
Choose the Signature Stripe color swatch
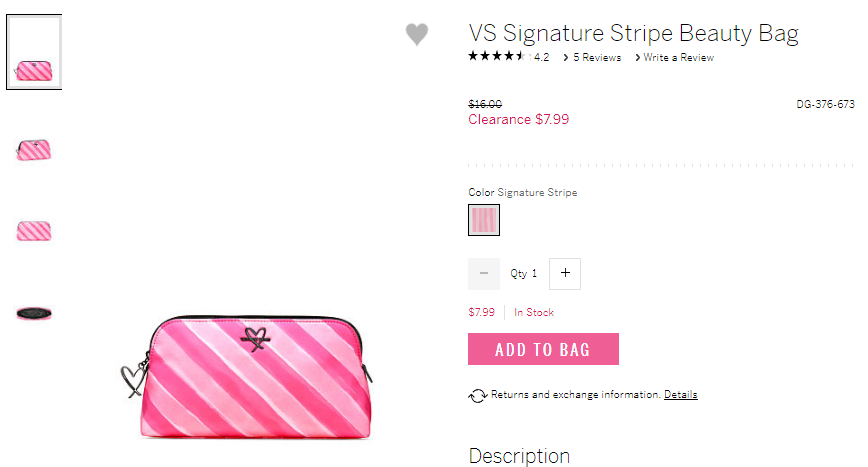tap(484, 220)
